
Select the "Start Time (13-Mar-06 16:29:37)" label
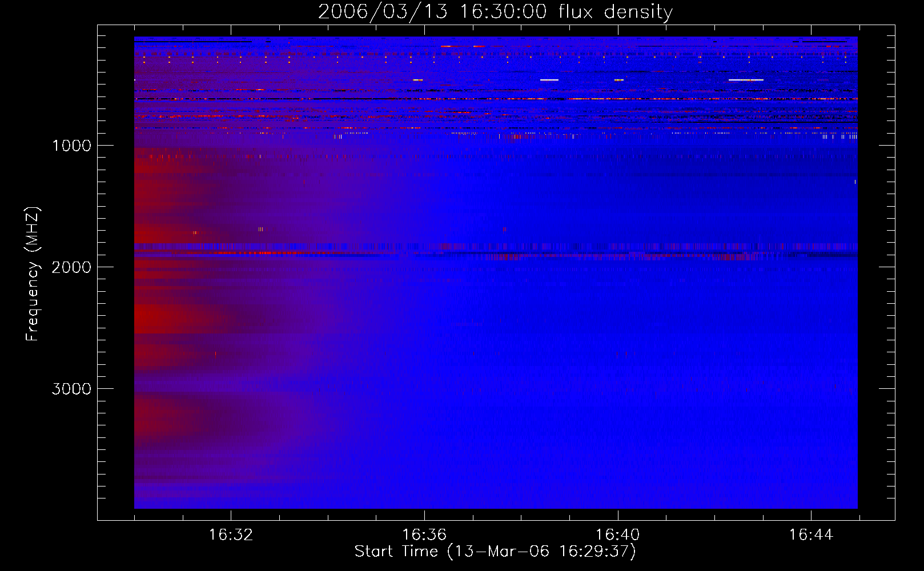coord(495,552)
